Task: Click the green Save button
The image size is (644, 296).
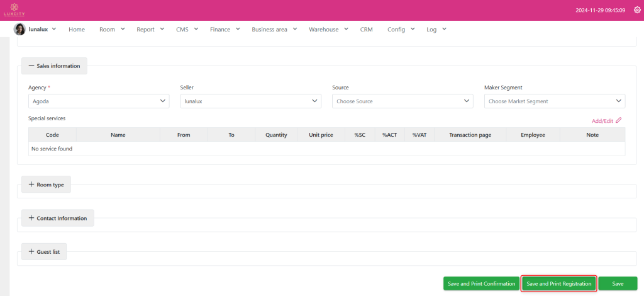Action: click(x=618, y=284)
